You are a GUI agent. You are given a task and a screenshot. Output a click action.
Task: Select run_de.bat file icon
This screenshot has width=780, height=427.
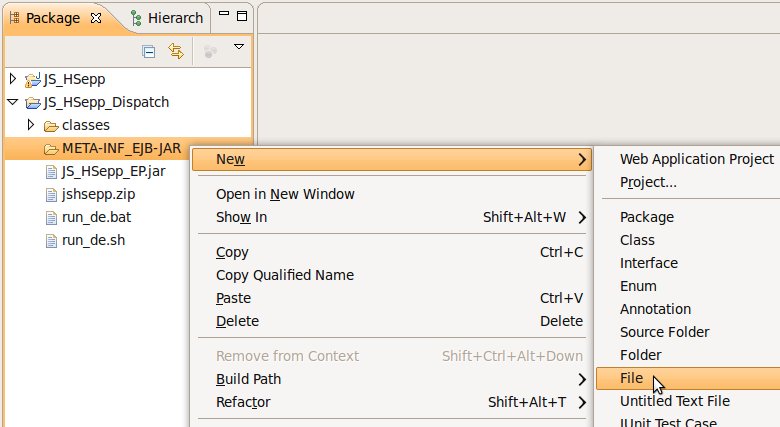(51, 217)
